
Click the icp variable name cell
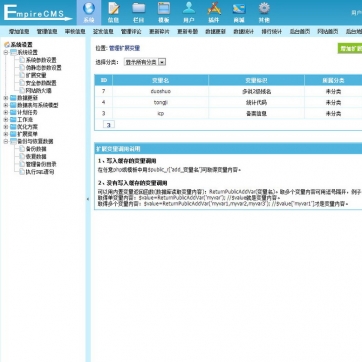(161, 114)
